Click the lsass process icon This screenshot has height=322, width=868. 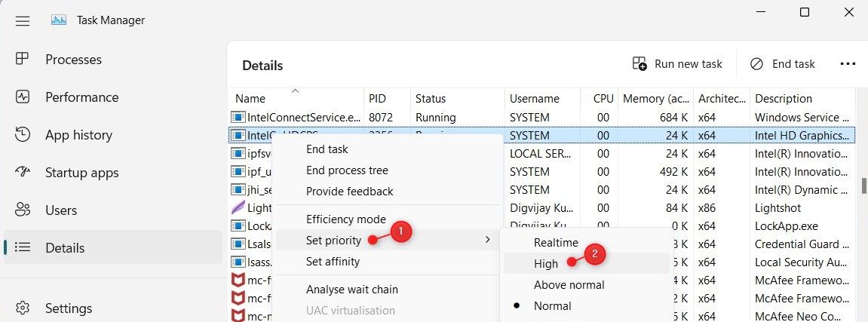(238, 262)
